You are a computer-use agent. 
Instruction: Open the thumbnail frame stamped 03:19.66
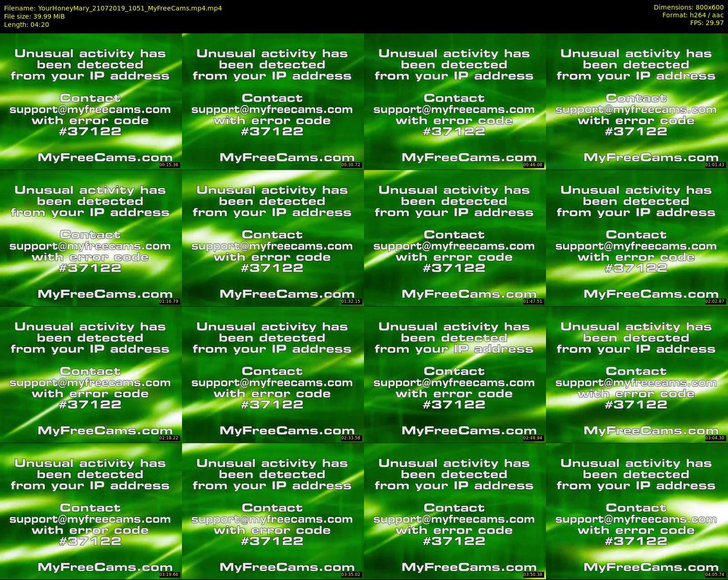click(91, 511)
